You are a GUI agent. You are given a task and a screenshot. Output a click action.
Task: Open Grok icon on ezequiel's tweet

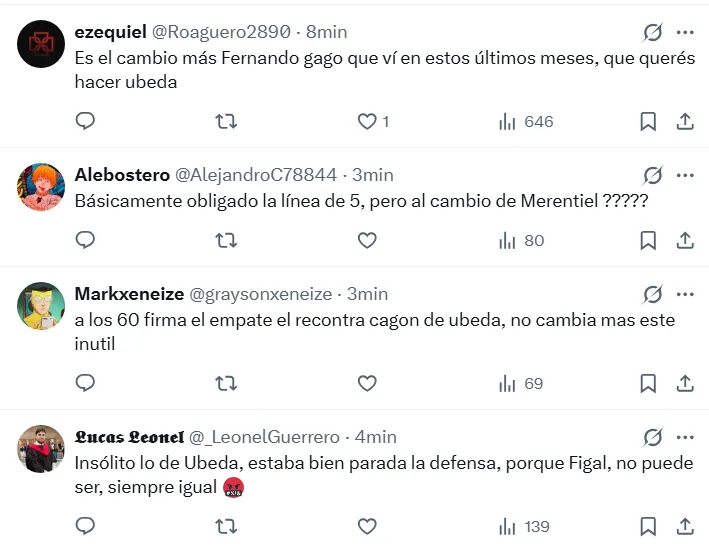(x=652, y=32)
